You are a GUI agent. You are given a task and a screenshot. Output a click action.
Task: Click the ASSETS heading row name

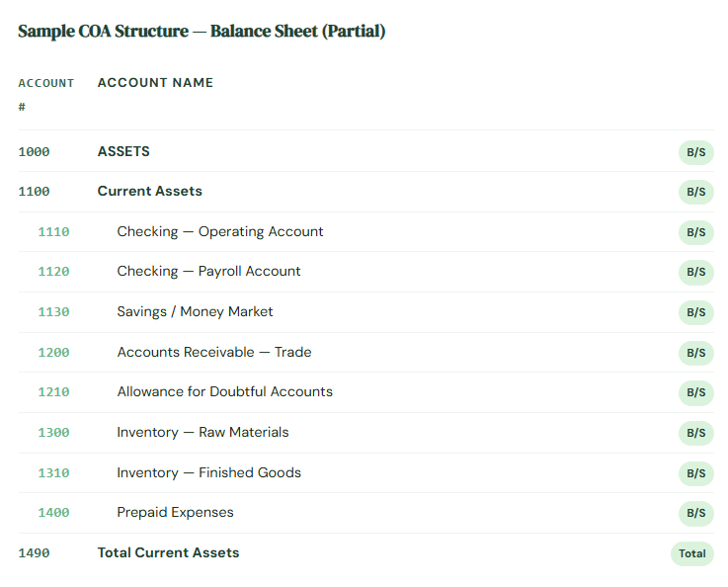[x=123, y=152]
